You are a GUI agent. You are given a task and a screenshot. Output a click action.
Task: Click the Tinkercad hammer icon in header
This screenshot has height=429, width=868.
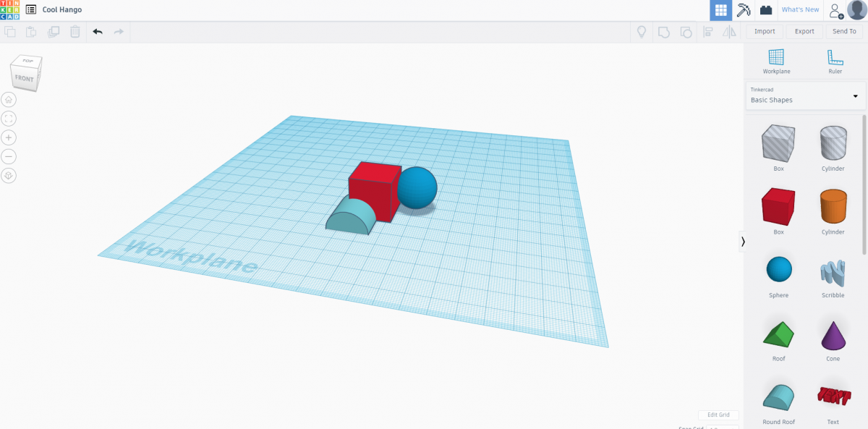743,10
